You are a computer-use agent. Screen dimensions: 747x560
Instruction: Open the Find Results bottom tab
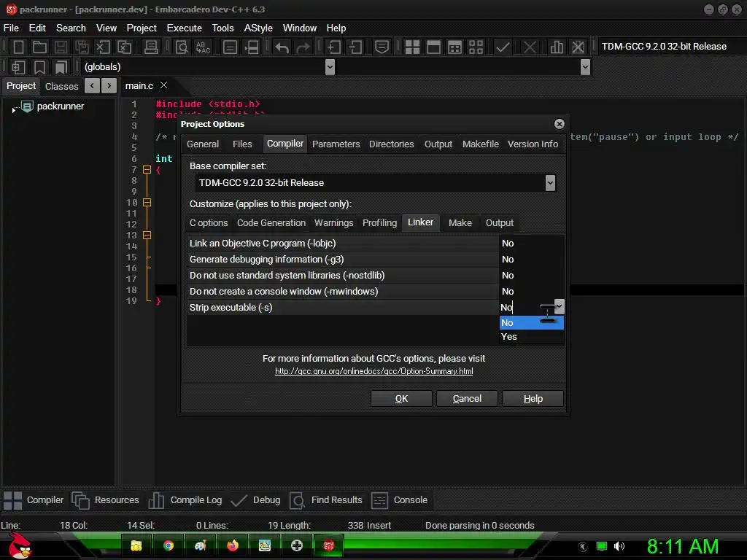click(x=326, y=500)
